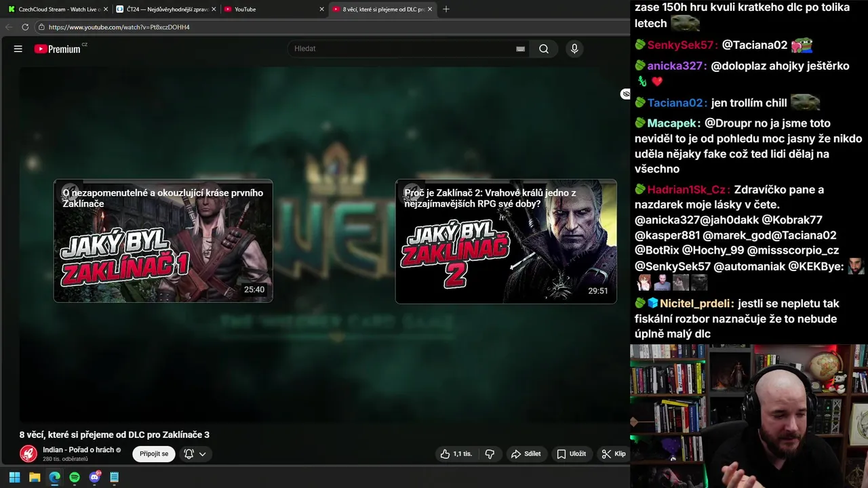Screen dimensions: 868x488
Task: Close the plain YouTube tab
Action: [x=321, y=9]
